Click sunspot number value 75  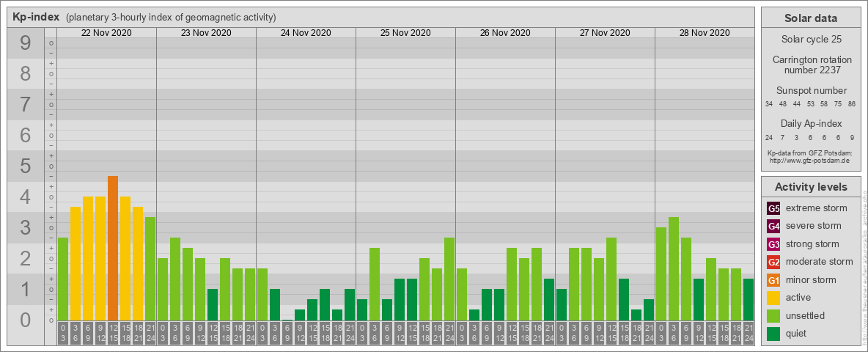pos(839,104)
